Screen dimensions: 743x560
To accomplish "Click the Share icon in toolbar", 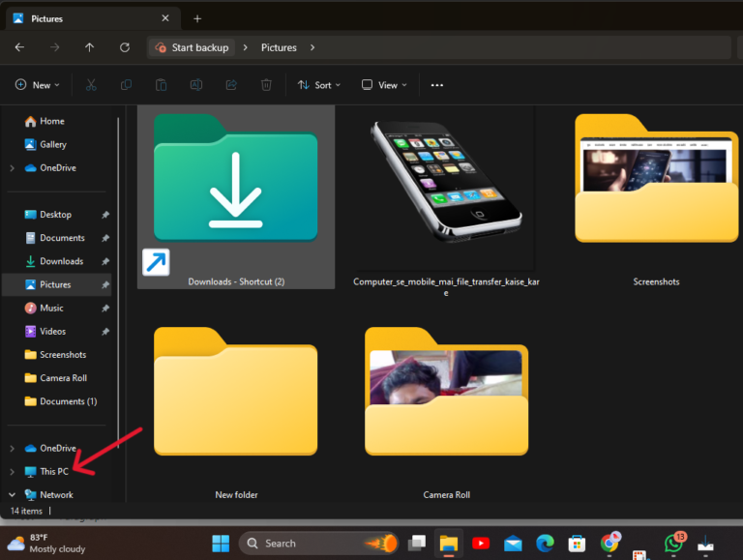I will (230, 85).
